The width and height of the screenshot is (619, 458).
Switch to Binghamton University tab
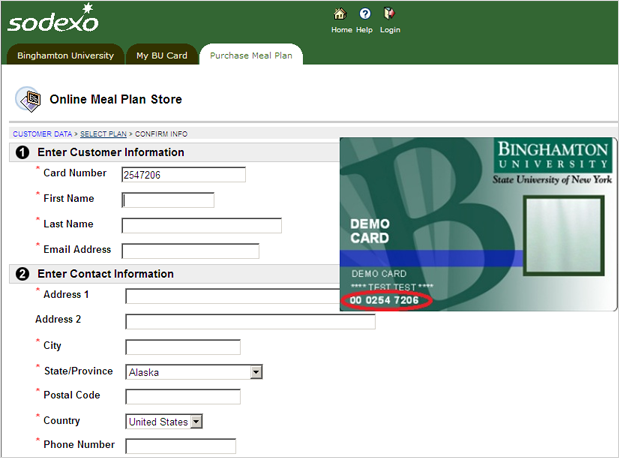click(65, 55)
